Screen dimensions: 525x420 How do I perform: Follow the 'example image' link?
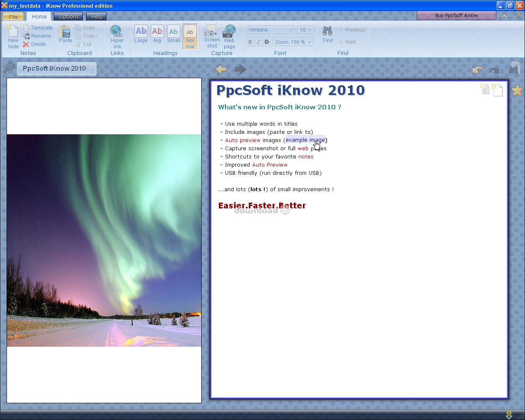click(x=305, y=140)
